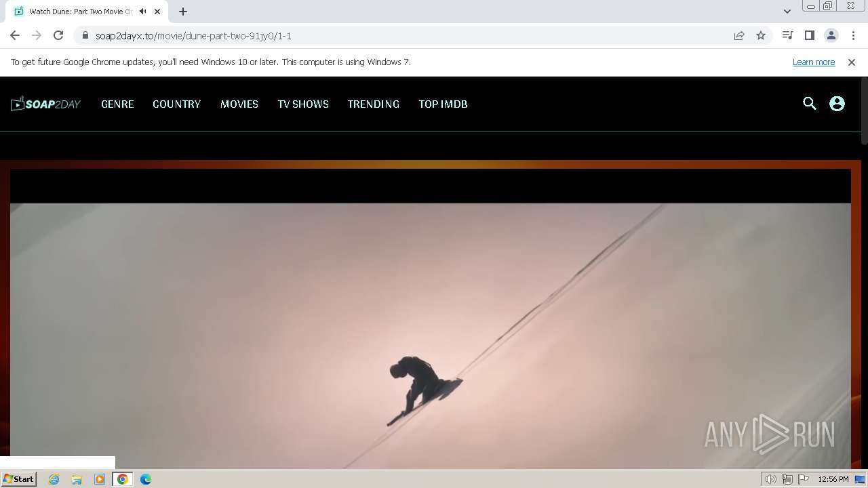Go to the MOVIES section

[x=239, y=104]
